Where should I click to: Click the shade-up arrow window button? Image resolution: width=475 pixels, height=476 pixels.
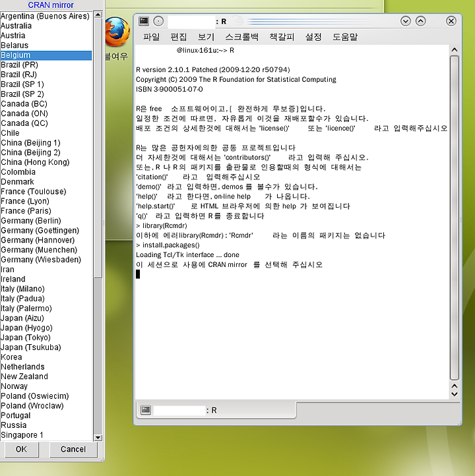tap(420, 21)
